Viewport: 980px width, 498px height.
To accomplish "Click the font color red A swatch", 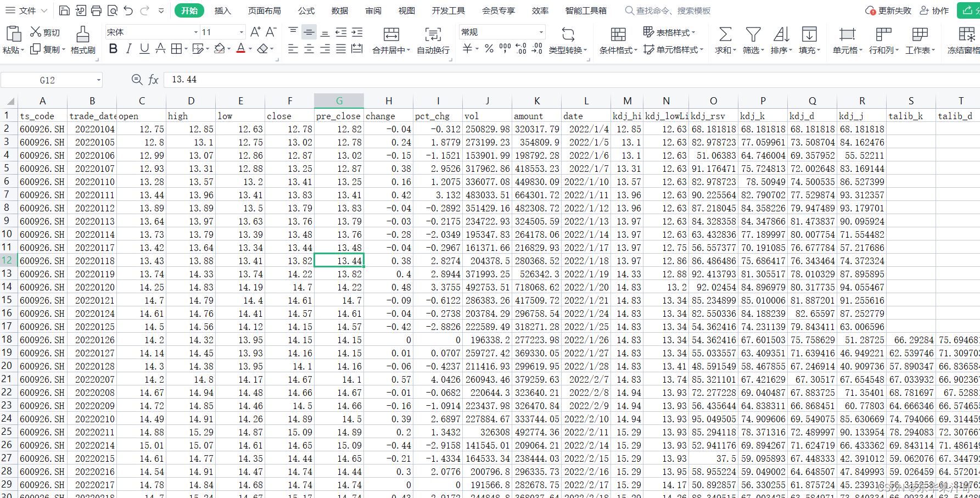I will click(x=240, y=49).
